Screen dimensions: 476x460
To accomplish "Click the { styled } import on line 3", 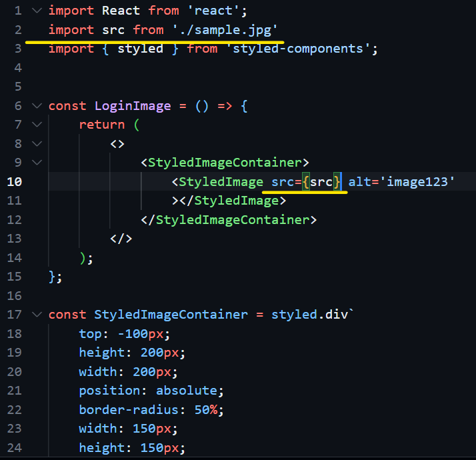I will click(x=140, y=49).
